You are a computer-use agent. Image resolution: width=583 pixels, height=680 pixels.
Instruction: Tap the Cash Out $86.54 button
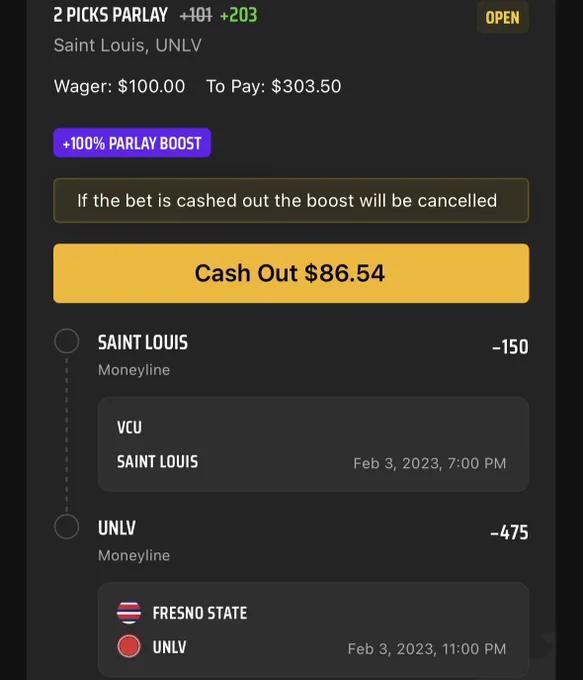coord(291,273)
